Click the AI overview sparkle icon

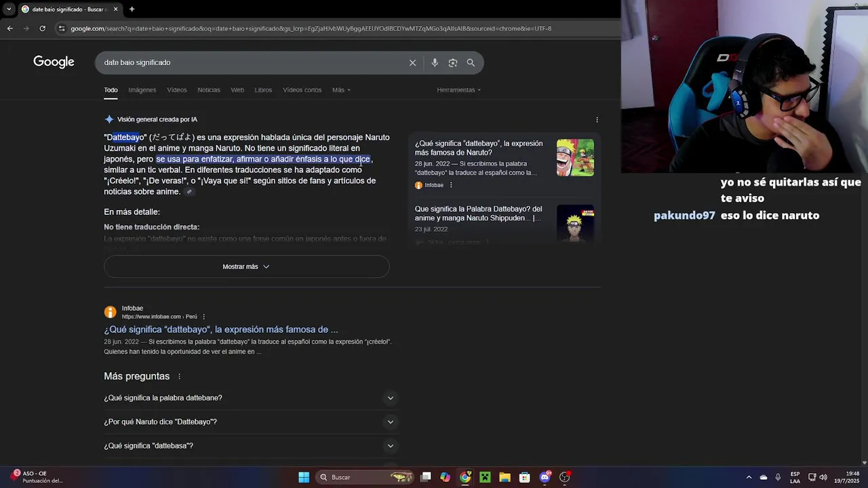coord(108,119)
